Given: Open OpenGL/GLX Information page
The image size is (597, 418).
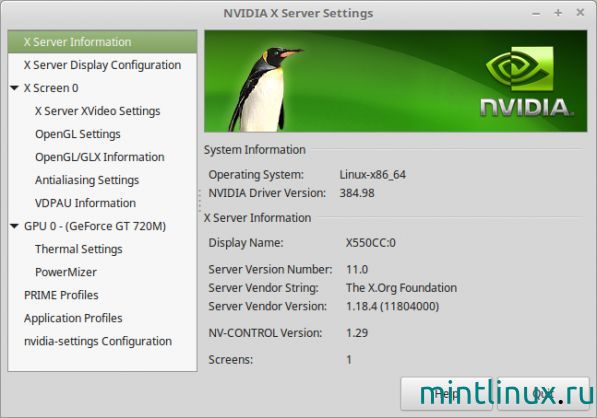Looking at the screenshot, I should 100,157.
